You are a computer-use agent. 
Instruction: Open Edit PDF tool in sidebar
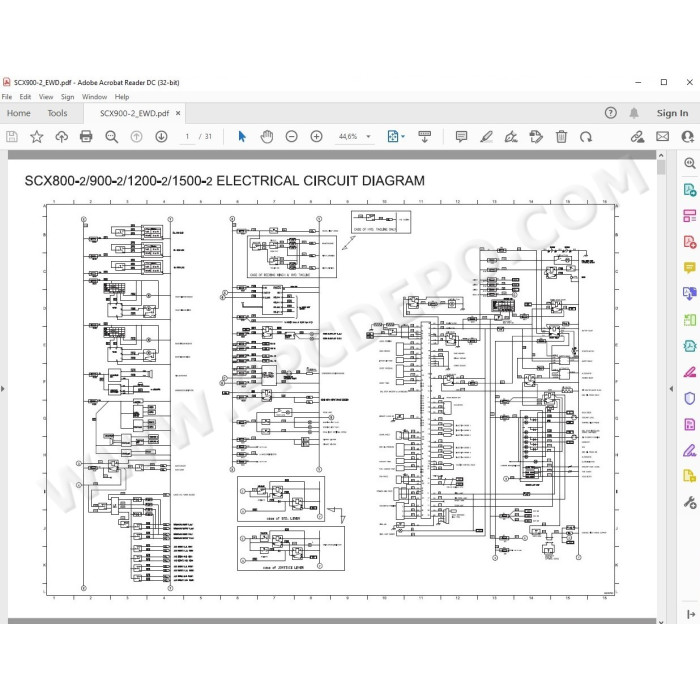coord(690,216)
